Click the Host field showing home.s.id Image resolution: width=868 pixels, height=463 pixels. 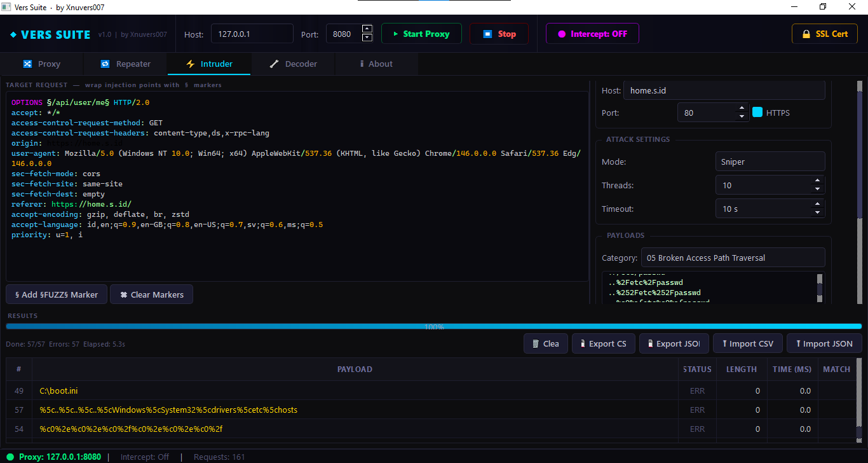coord(724,90)
